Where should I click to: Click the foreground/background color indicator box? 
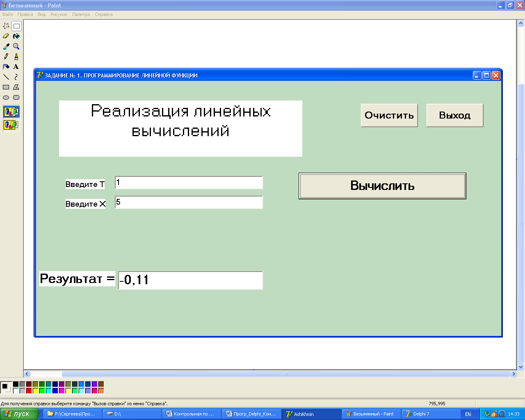[x=6, y=387]
